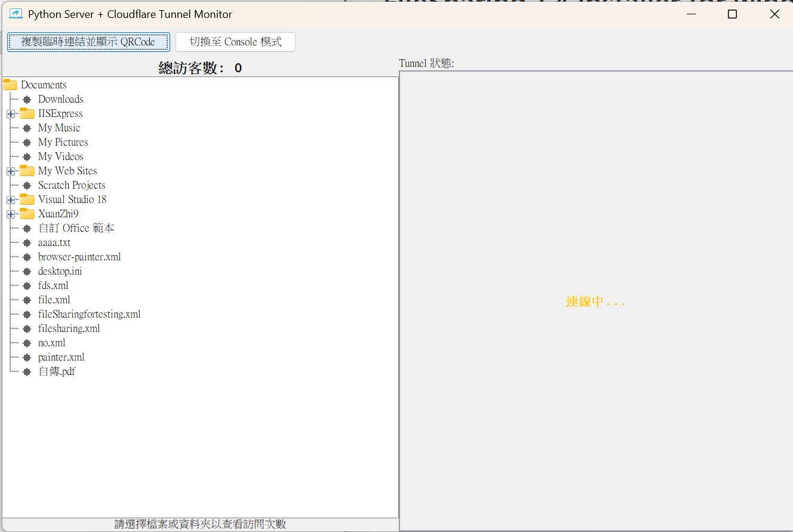Click the Documents folder icon
This screenshot has height=532, width=793.
point(10,84)
